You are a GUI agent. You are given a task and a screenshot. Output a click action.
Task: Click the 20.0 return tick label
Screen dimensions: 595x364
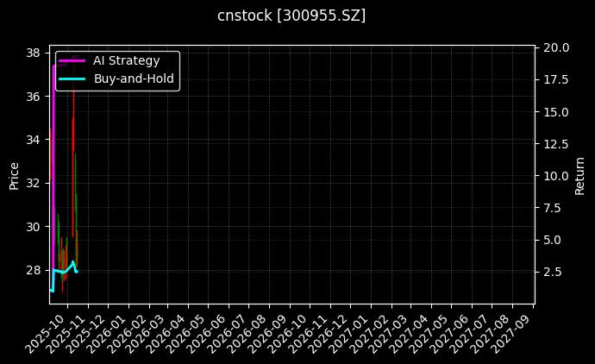click(554, 48)
